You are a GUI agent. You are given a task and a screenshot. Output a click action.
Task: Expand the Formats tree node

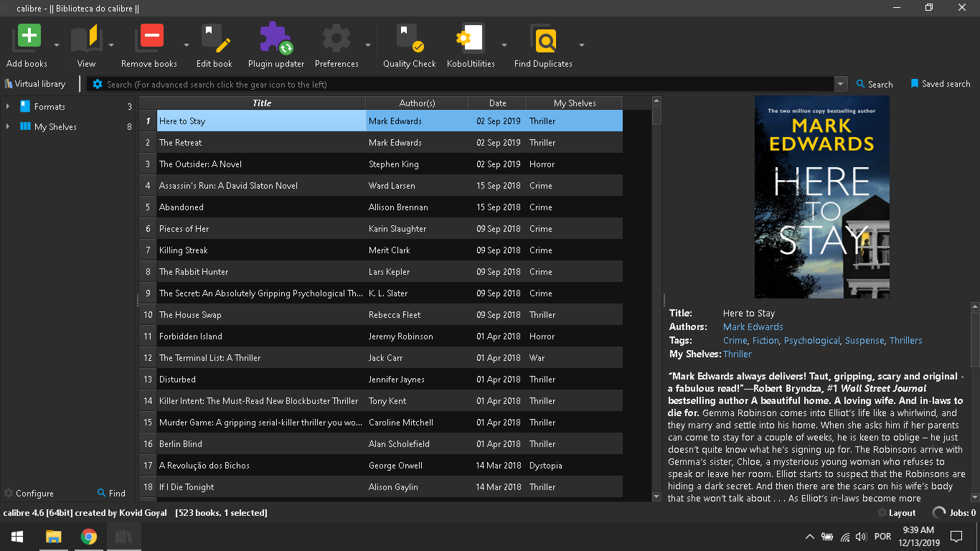coord(8,106)
